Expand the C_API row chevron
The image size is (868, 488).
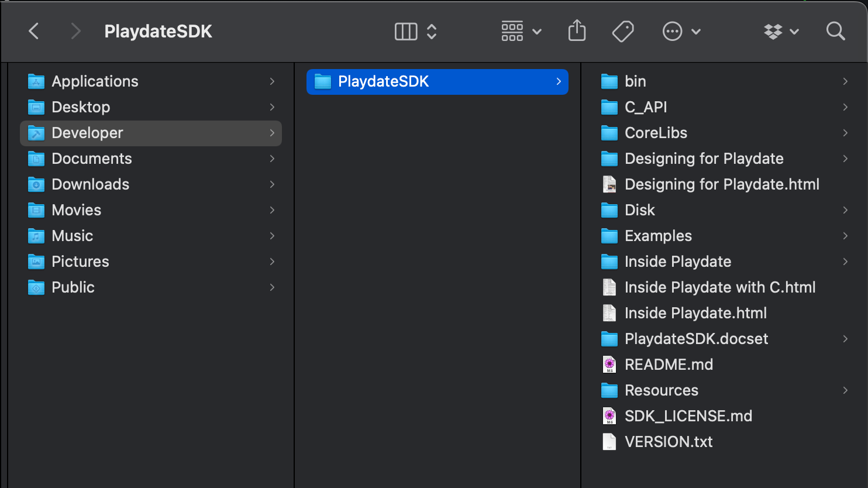(845, 107)
